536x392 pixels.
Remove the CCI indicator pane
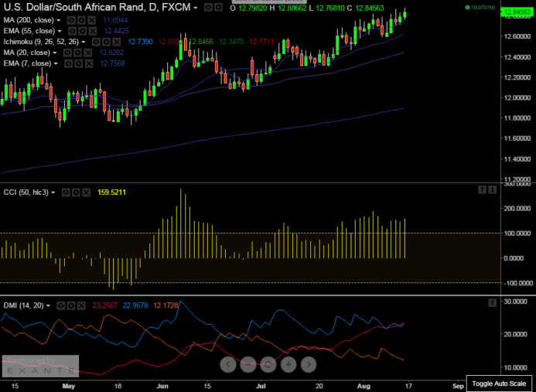(86, 193)
